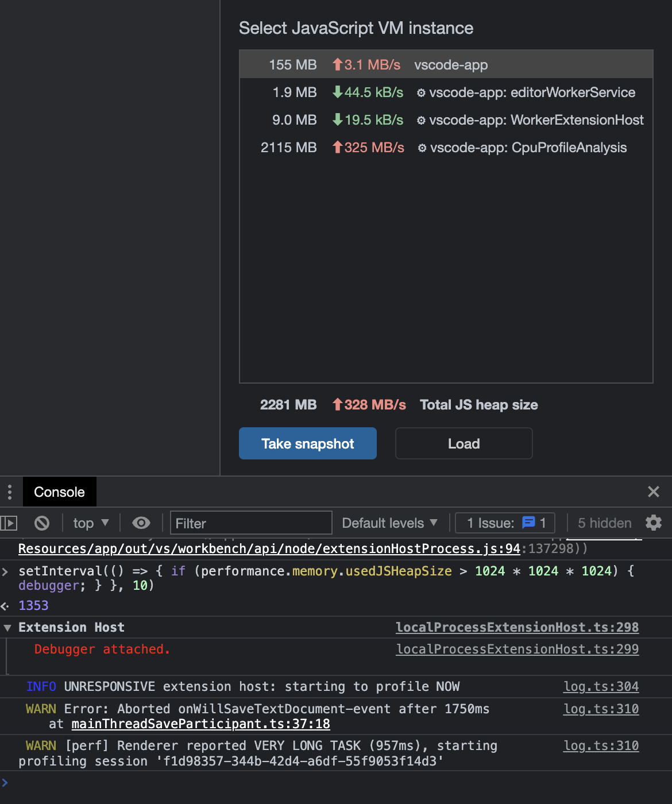The width and height of the screenshot is (672, 804).
Task: Open console settings via the gear icon
Action: point(653,523)
